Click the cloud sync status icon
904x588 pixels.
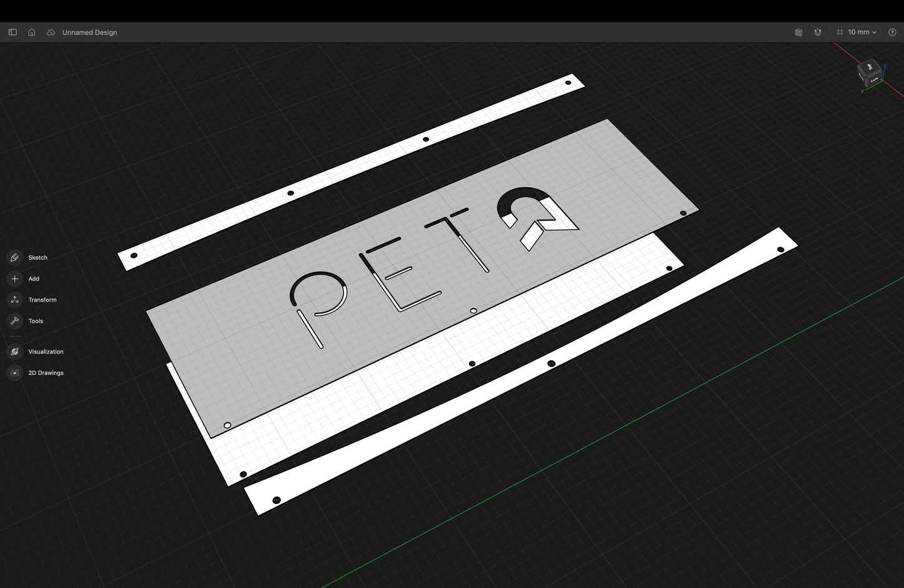click(51, 32)
